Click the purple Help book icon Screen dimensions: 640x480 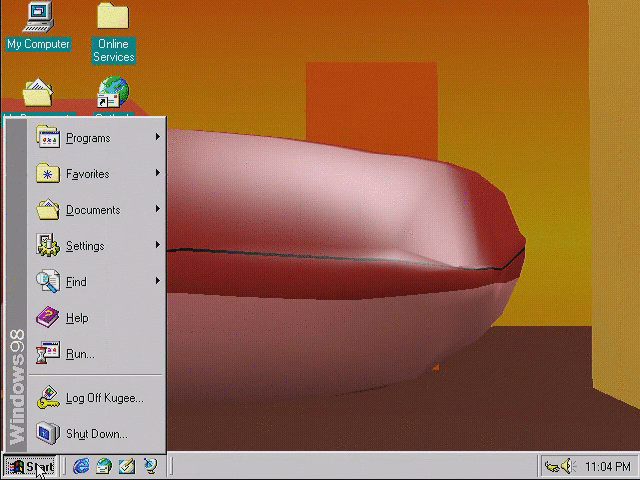pyautogui.click(x=48, y=317)
